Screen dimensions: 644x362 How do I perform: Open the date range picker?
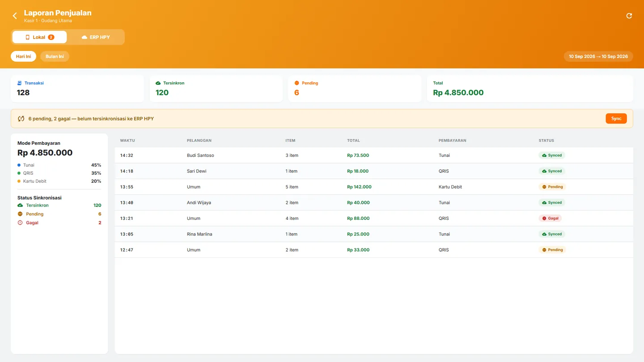(598, 56)
